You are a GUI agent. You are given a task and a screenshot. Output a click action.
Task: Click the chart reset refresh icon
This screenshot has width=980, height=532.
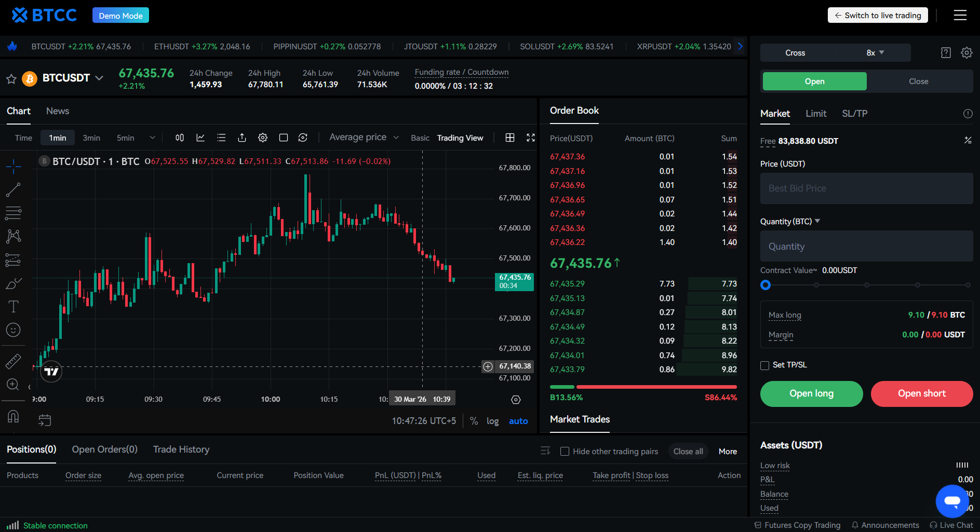pos(303,138)
